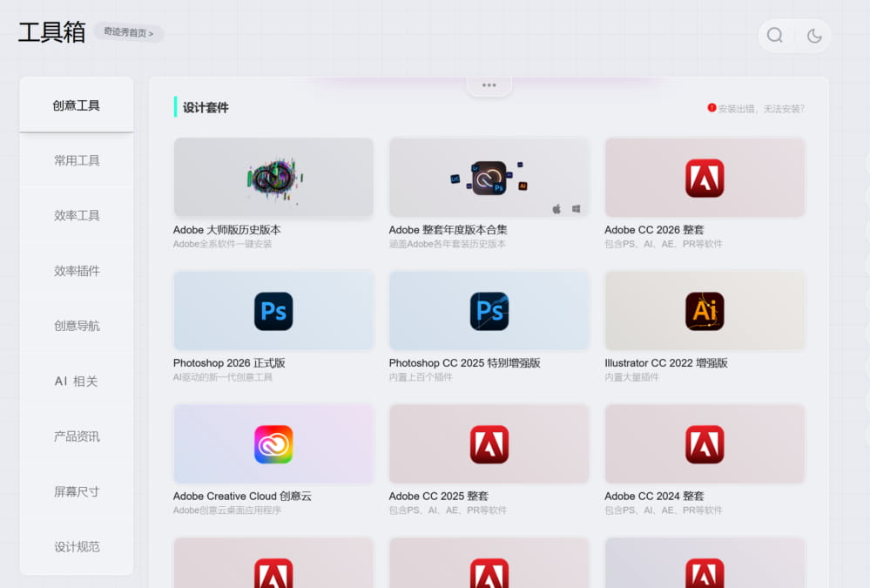The height and width of the screenshot is (588, 870).
Task: Click the 内置大量插件 subtitle
Action: (x=631, y=377)
